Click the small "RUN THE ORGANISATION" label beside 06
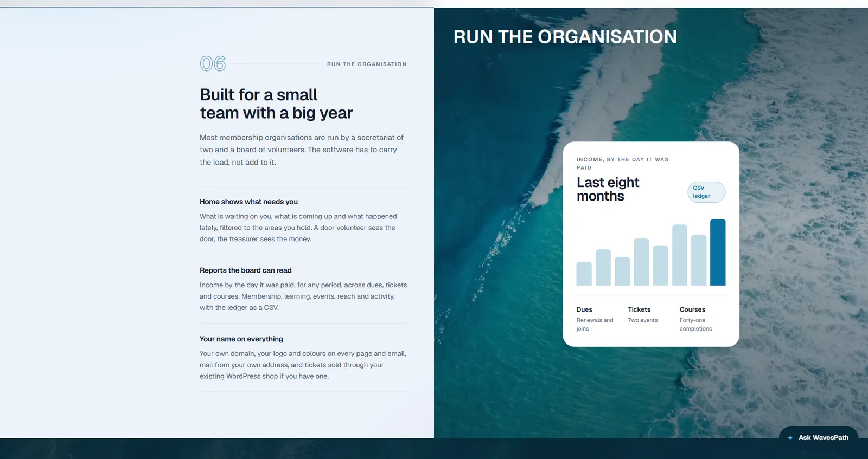This screenshot has width=868, height=459. pos(367,64)
